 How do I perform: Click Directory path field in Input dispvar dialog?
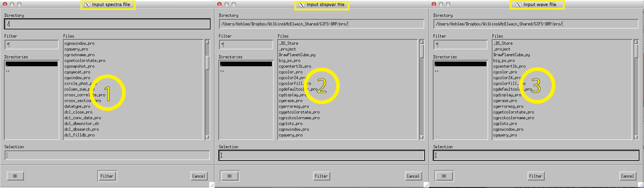[x=321, y=24]
